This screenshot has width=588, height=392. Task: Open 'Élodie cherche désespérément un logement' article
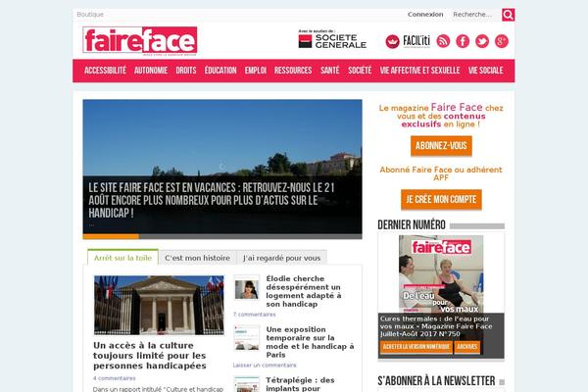[304, 291]
